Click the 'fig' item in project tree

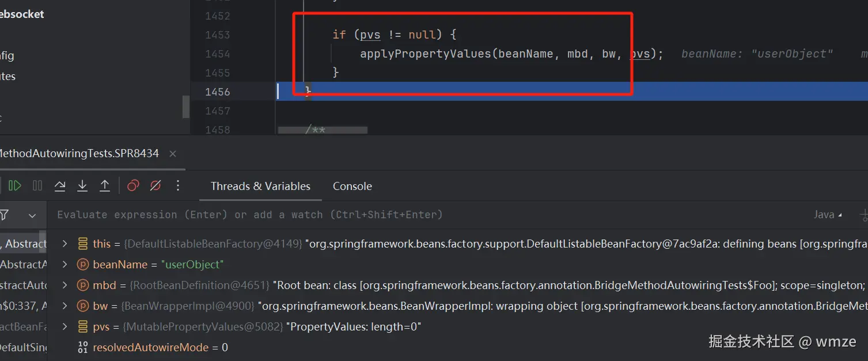[7, 56]
